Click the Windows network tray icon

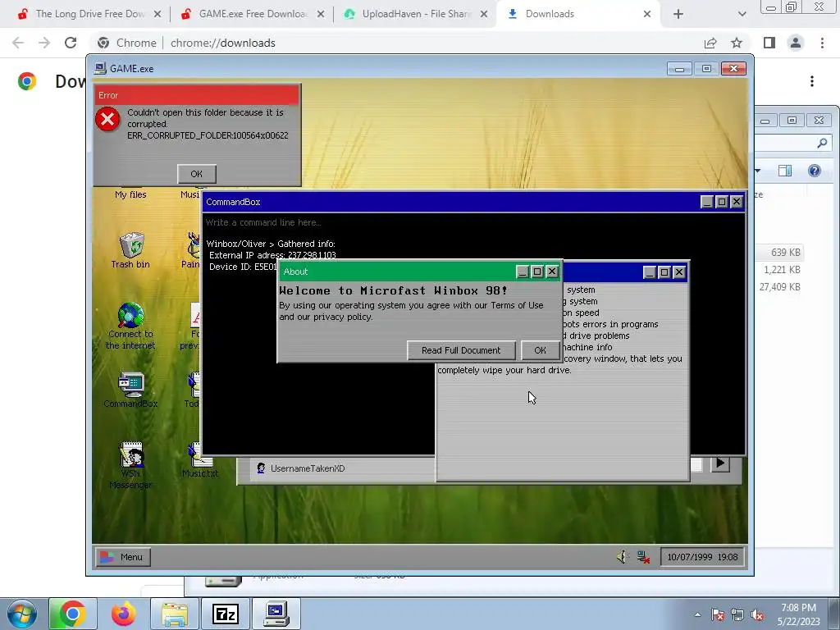pos(737,615)
